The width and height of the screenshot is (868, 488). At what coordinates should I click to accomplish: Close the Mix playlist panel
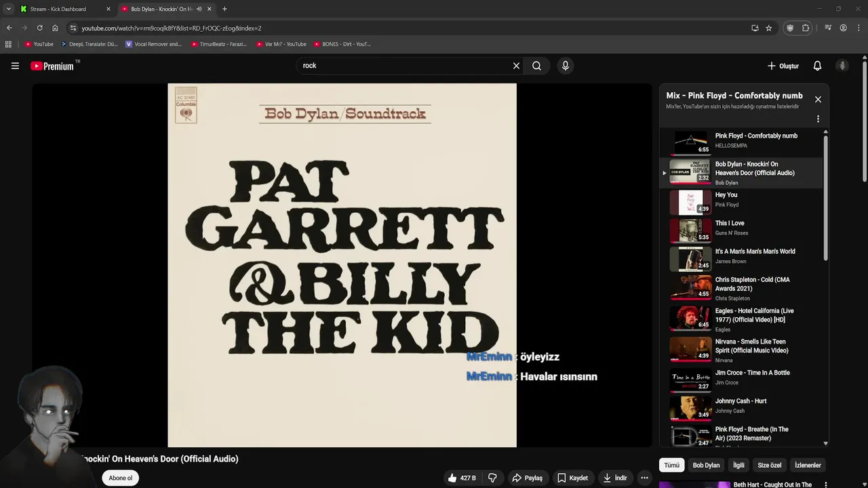click(818, 99)
